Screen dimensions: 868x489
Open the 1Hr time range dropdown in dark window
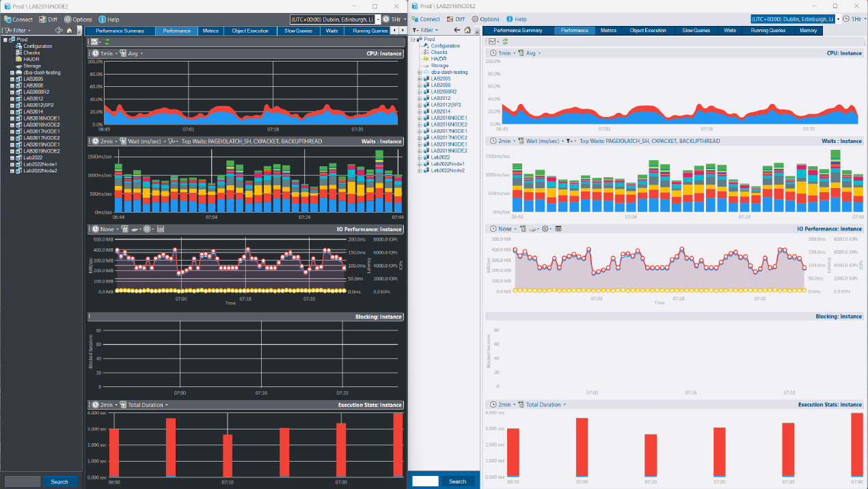coord(393,19)
